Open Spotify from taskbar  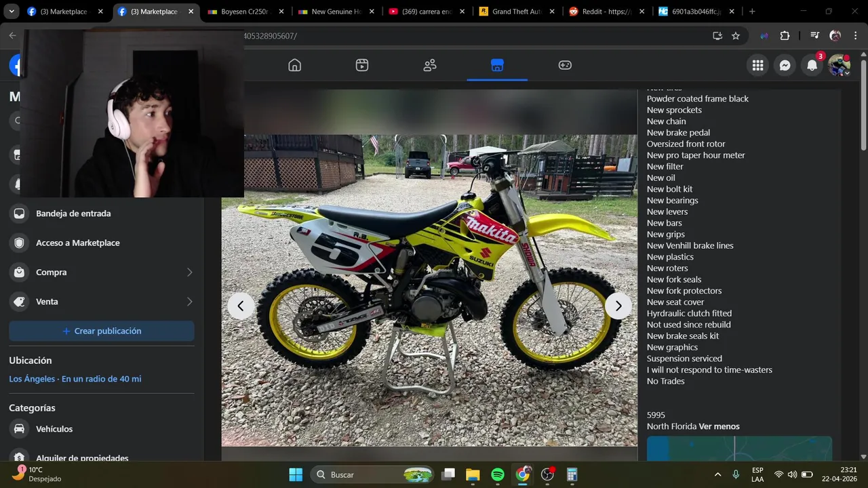(498, 474)
